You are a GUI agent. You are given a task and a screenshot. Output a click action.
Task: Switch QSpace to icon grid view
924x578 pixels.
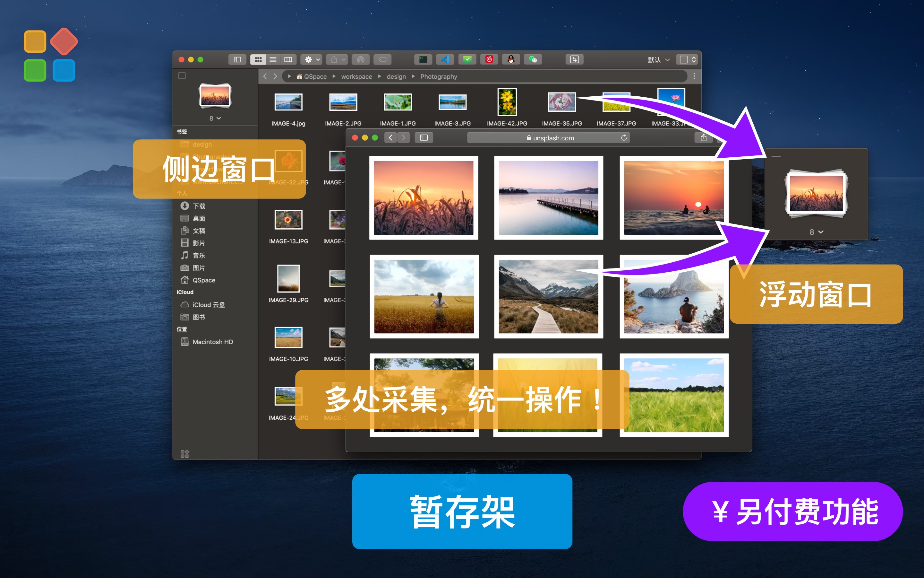click(x=258, y=60)
